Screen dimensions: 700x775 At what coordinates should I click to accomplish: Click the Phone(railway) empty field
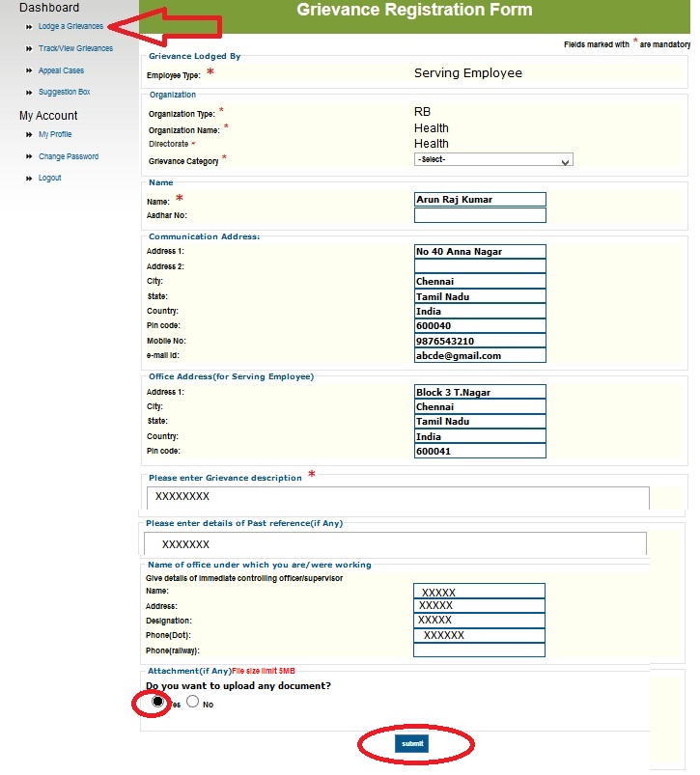(479, 650)
